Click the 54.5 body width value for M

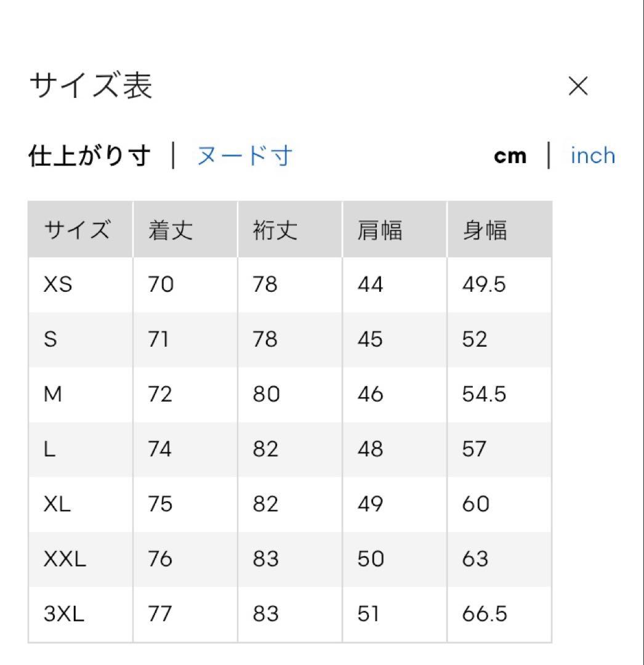click(484, 394)
